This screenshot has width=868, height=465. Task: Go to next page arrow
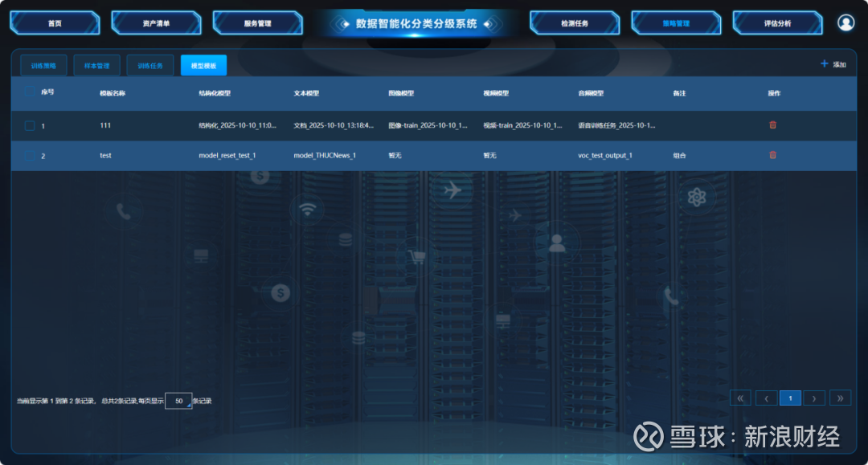click(814, 398)
